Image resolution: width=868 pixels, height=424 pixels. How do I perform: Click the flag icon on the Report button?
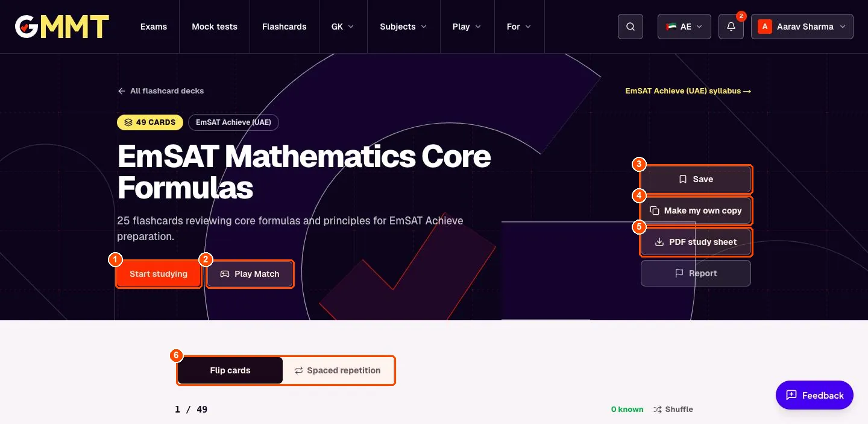[x=679, y=273]
